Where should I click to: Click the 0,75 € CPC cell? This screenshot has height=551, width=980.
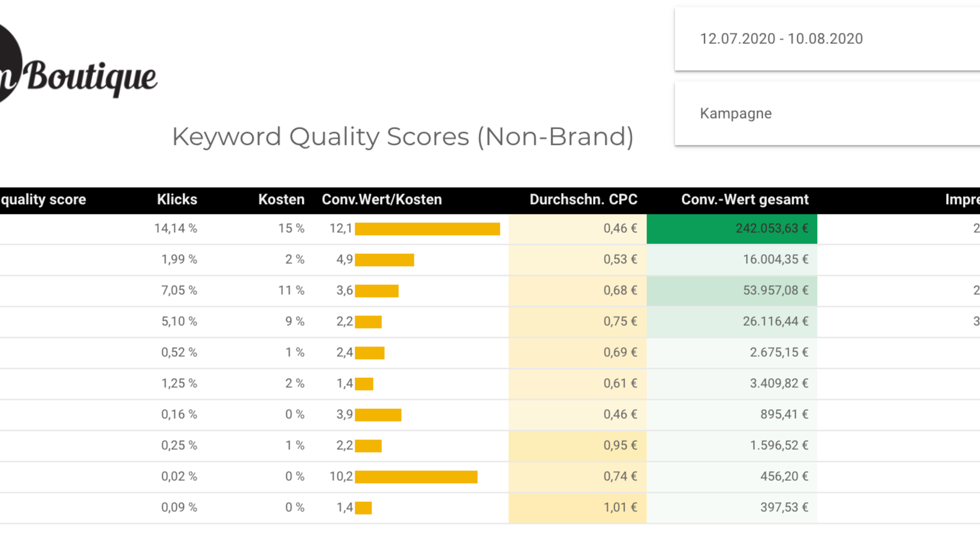click(x=578, y=321)
